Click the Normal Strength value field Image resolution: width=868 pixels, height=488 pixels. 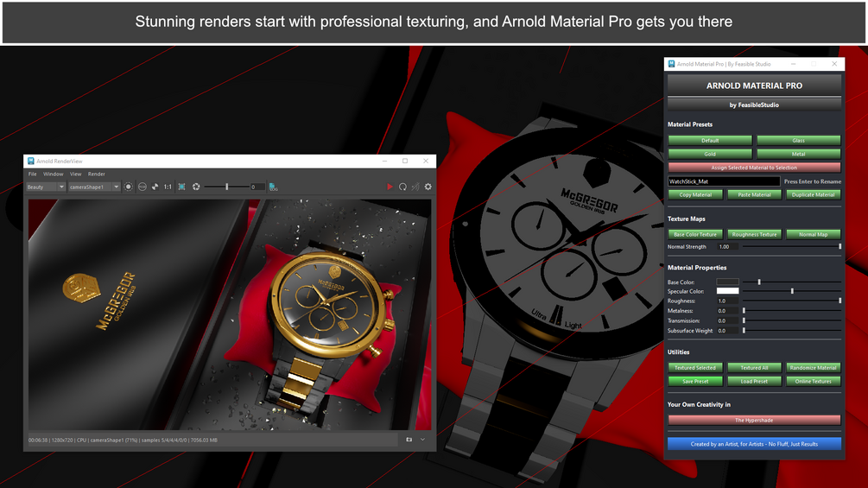click(x=727, y=247)
